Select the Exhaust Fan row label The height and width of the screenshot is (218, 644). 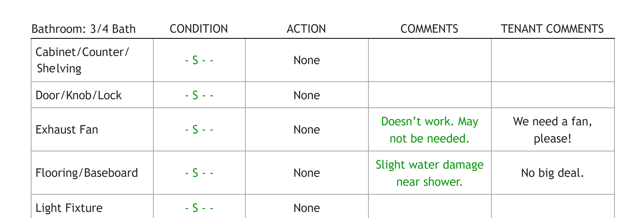[67, 130]
